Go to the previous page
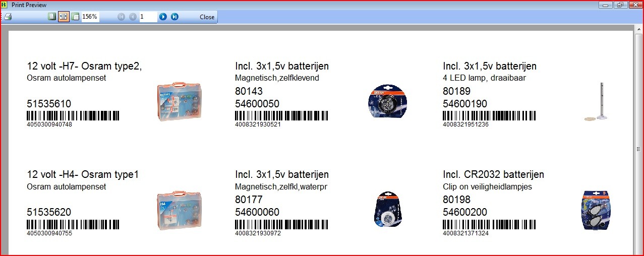 coord(133,17)
